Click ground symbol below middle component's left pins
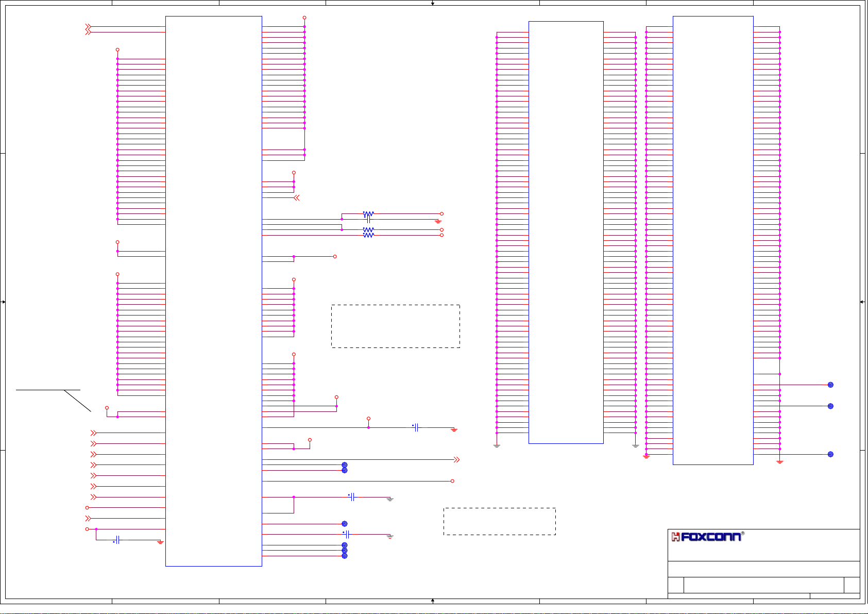Image resolution: width=868 pixels, height=614 pixels. point(497,445)
